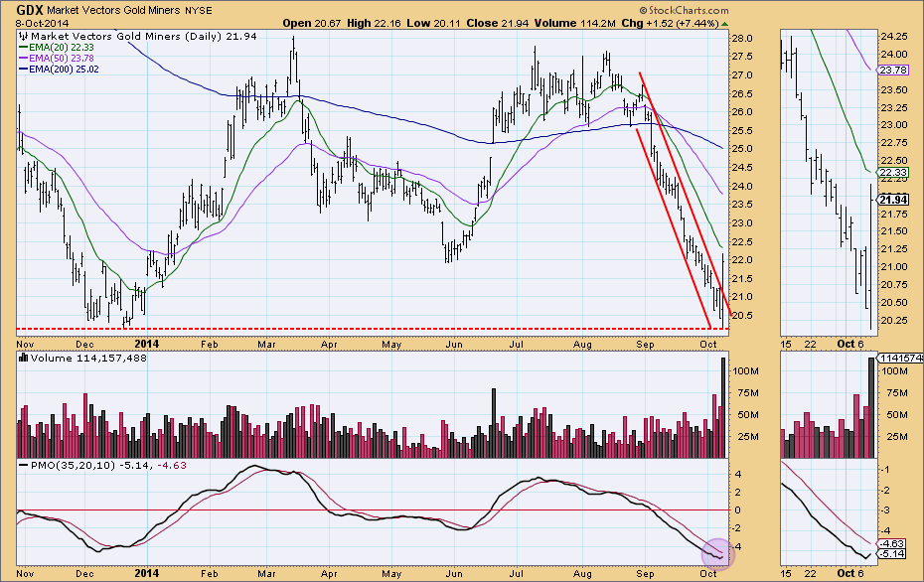
Task: Click the Chg +1.52 (+7.44%) value
Action: point(670,24)
